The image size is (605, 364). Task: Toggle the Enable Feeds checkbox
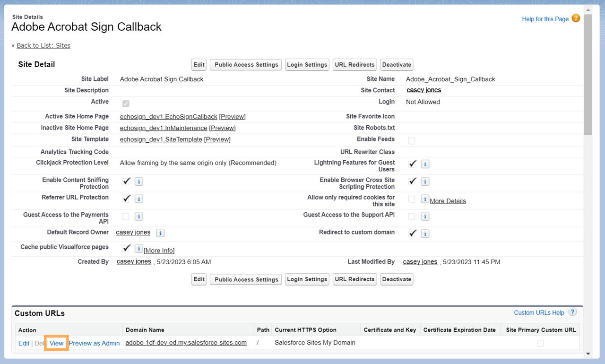412,141
